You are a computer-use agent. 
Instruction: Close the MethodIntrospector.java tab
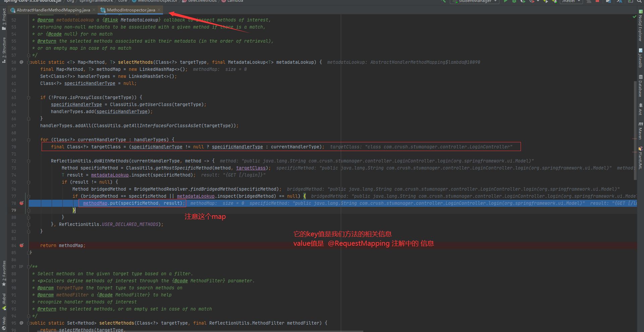159,10
